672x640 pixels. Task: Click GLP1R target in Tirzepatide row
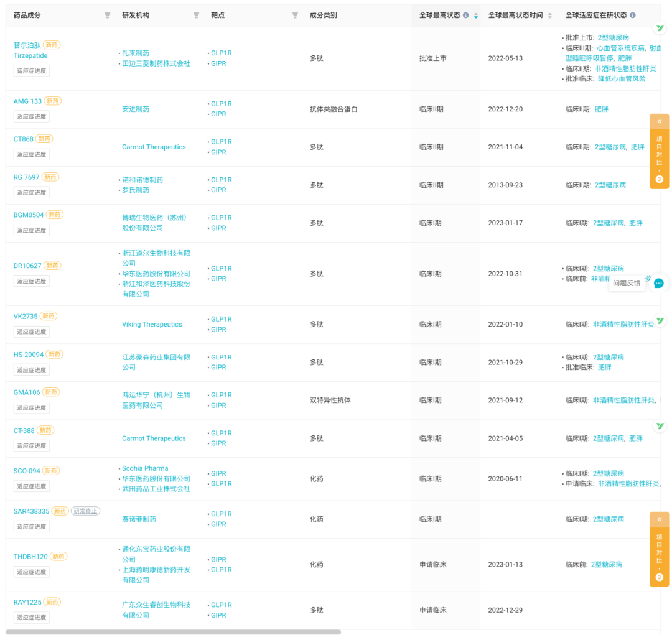(221, 53)
